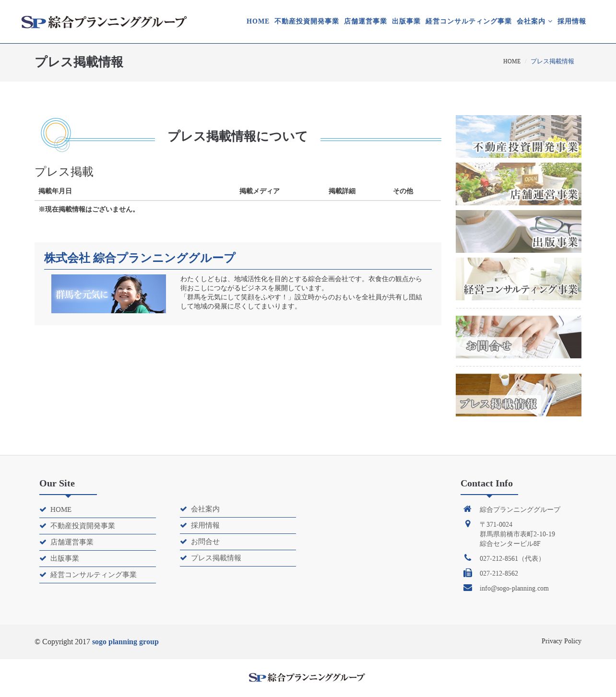The height and width of the screenshot is (697, 616).
Task: Click the 群馬を元気に girl photo
Action: pyautogui.click(x=108, y=294)
